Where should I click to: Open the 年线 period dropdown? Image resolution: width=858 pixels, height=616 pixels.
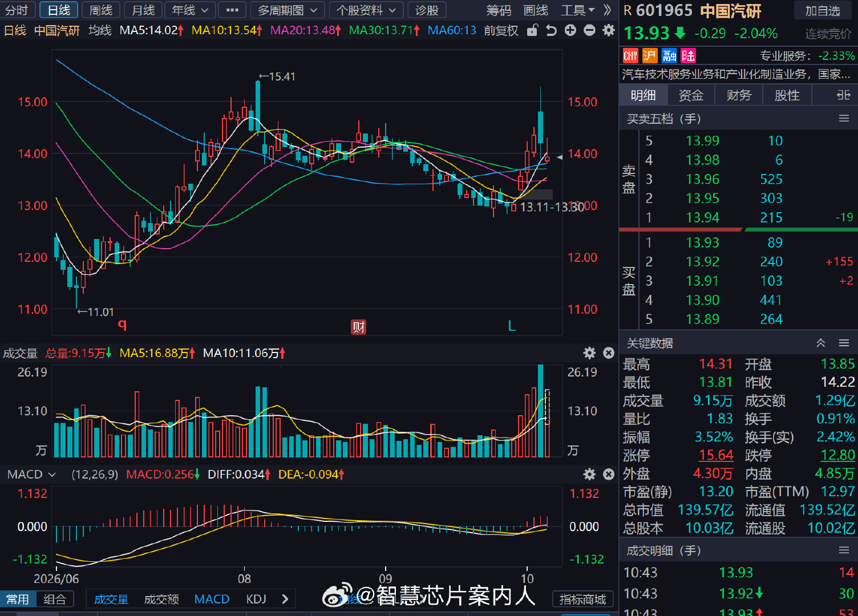[x=190, y=10]
